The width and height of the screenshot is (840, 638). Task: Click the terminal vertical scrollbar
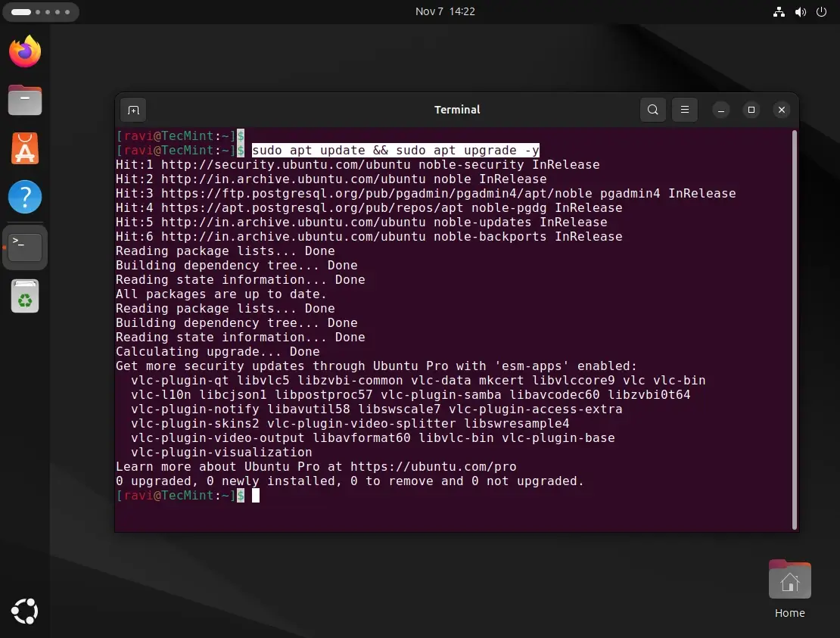click(793, 329)
